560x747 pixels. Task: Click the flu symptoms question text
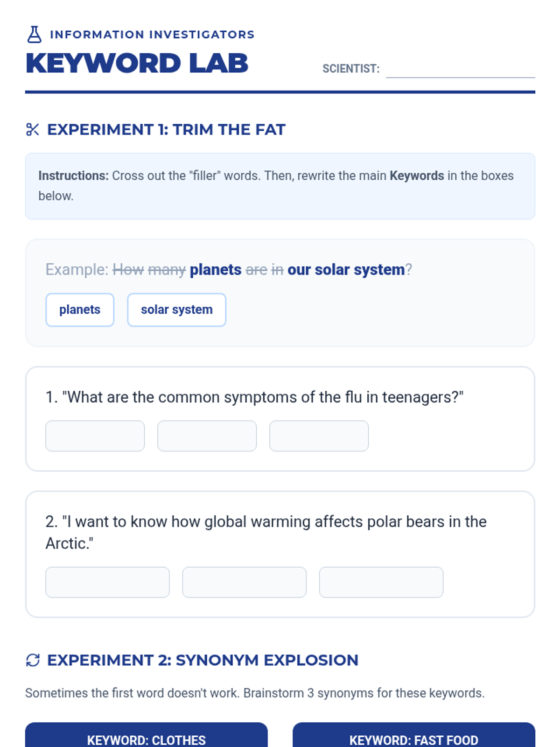coord(254,397)
